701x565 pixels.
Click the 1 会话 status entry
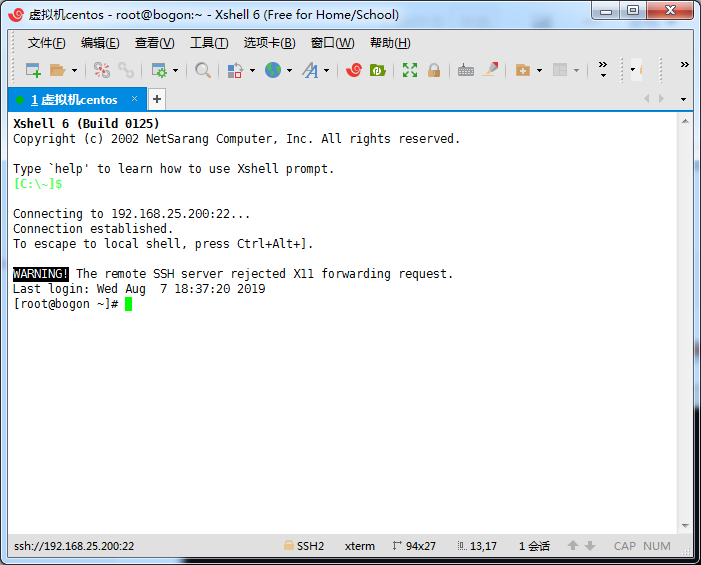(x=534, y=546)
